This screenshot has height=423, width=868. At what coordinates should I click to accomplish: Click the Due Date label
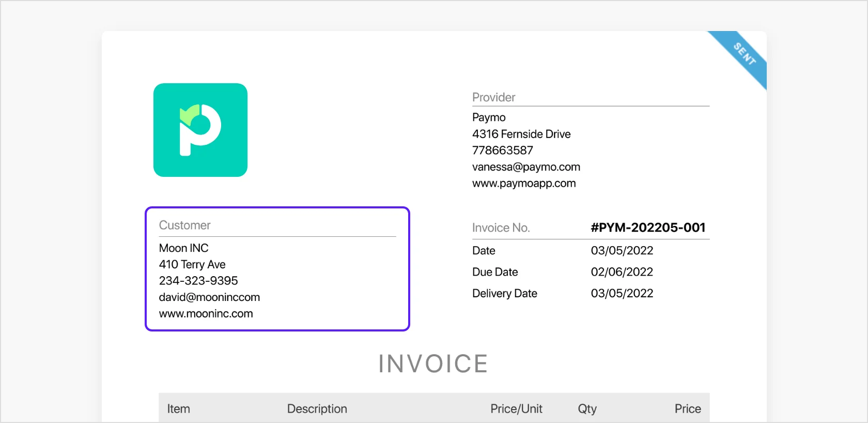(x=495, y=272)
